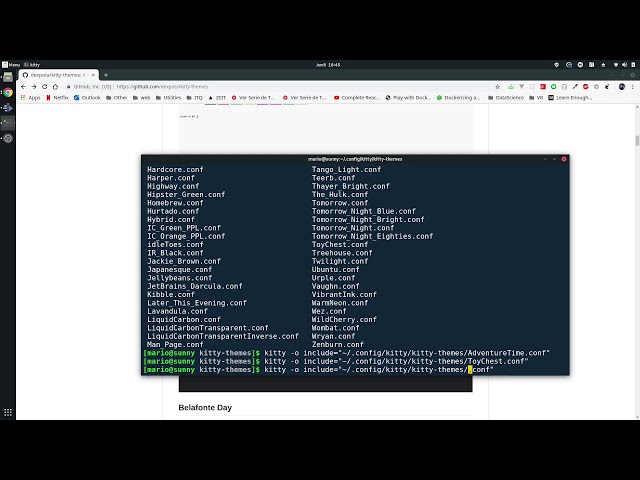640x480 pixels.
Task: Open the volume indicator in top bar
Action: point(624,64)
